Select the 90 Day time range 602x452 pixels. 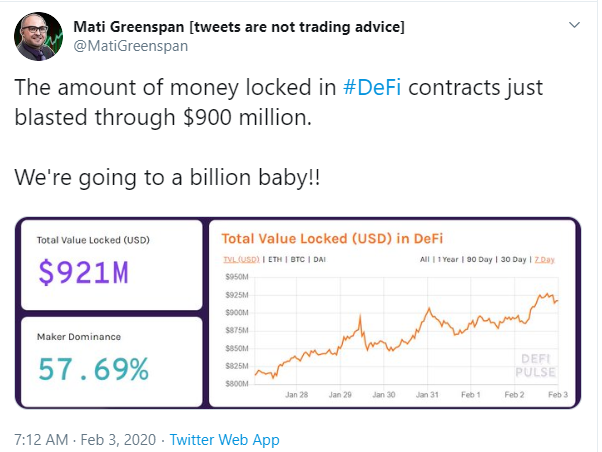click(x=479, y=260)
